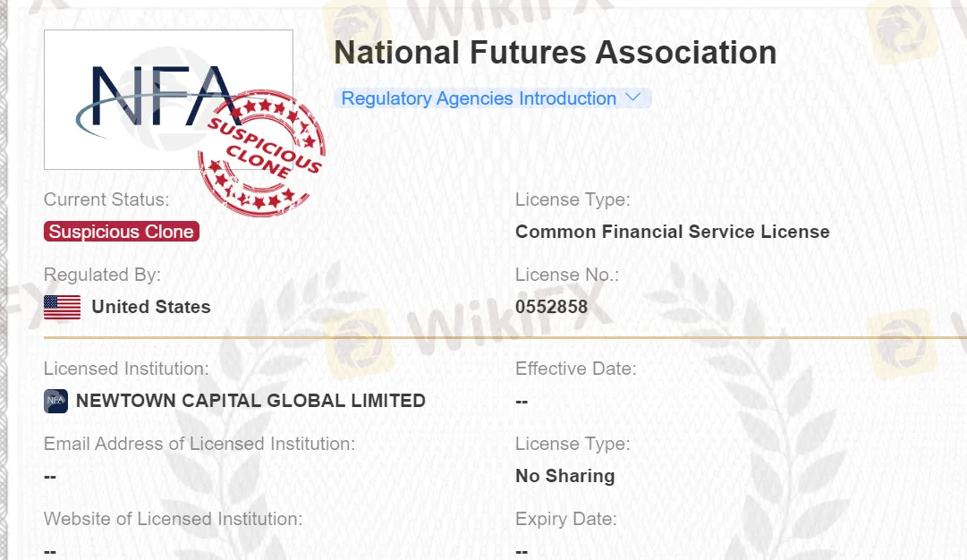Click the Licensed Institution label
This screenshot has height=560, width=967.
click(x=126, y=369)
